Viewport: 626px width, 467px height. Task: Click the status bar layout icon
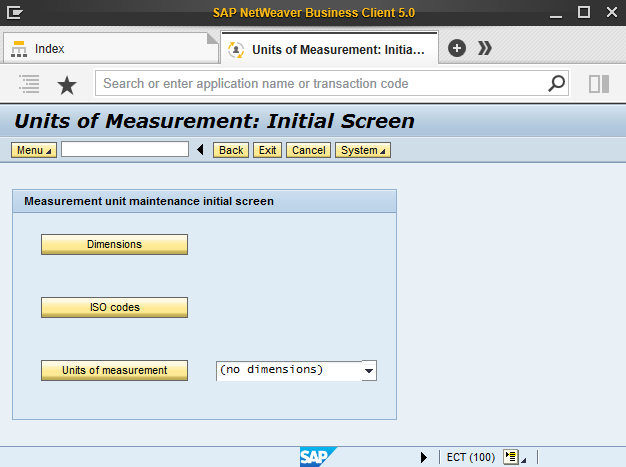[x=511, y=457]
